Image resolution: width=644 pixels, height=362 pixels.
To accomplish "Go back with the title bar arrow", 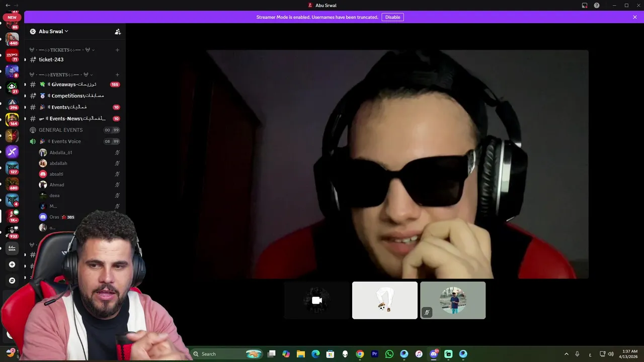I will pos(8,6).
